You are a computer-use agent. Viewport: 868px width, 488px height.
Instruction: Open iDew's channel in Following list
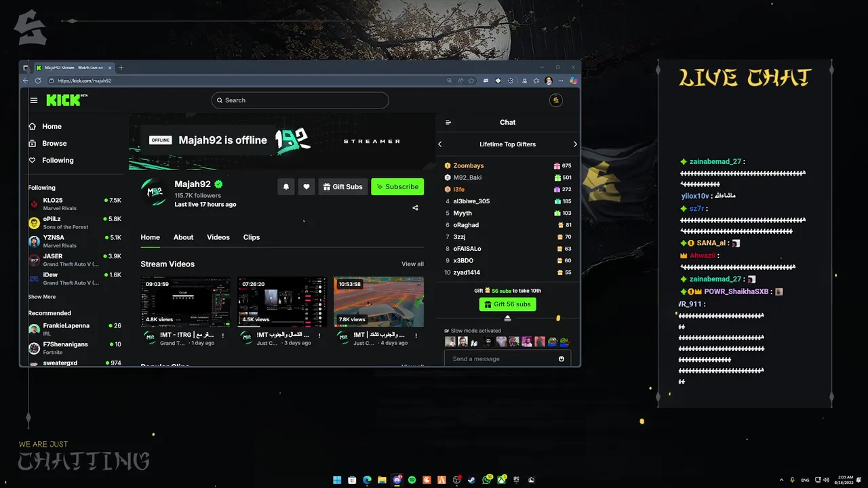point(75,279)
